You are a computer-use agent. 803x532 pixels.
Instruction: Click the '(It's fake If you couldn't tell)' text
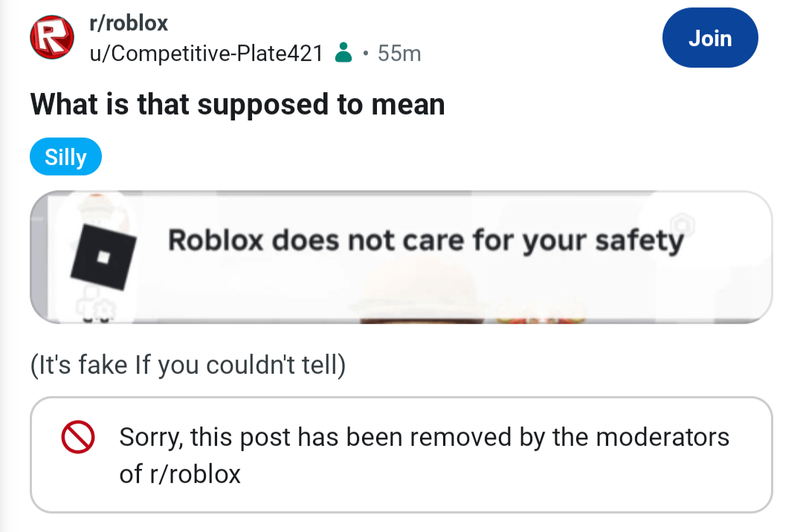[188, 366]
